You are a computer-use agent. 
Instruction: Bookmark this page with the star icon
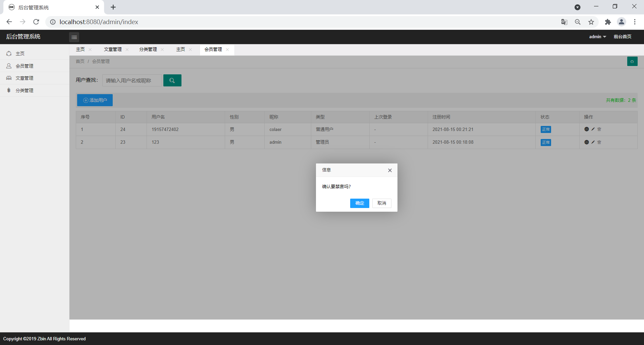tap(591, 22)
